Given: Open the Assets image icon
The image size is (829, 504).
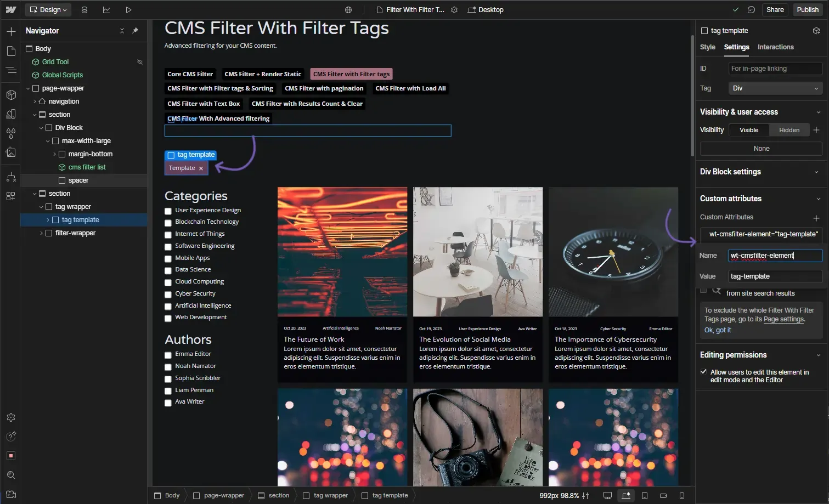Looking at the screenshot, I should click(11, 152).
